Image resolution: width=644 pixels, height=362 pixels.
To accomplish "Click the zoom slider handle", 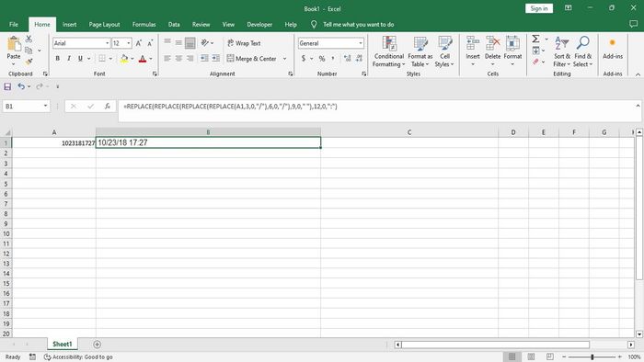I will [x=592, y=356].
